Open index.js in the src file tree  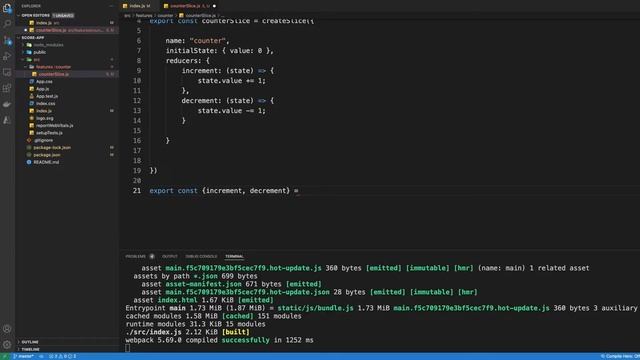click(x=44, y=111)
